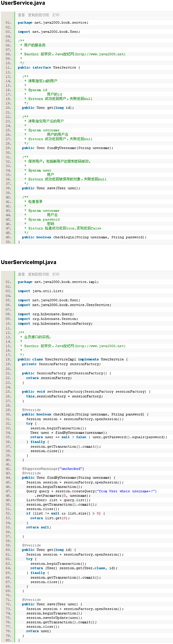
Task: Click the "return sessionFactory;" line
Action: [x=49, y=378]
